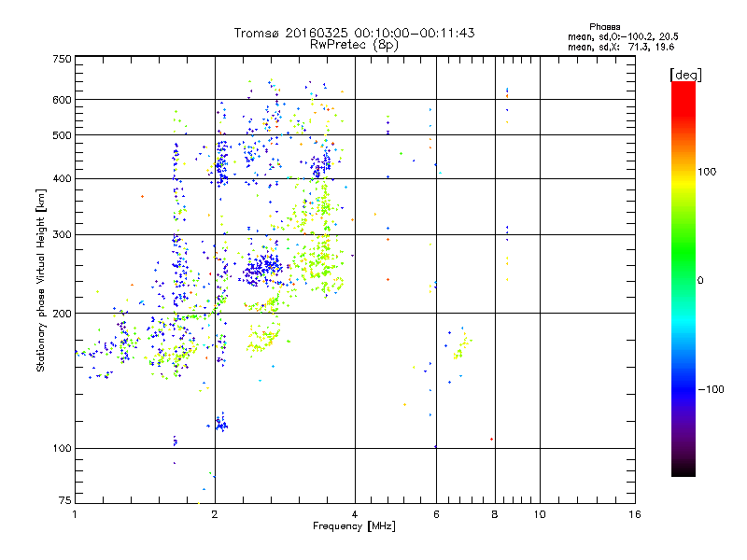Click the colorbar tick label "0"
Image resolution: width=747 pixels, height=560 pixels.
pyautogui.click(x=700, y=280)
